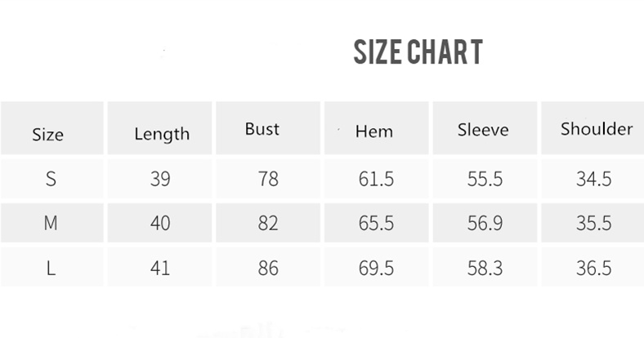Select the Sleeve column header

pyautogui.click(x=483, y=129)
